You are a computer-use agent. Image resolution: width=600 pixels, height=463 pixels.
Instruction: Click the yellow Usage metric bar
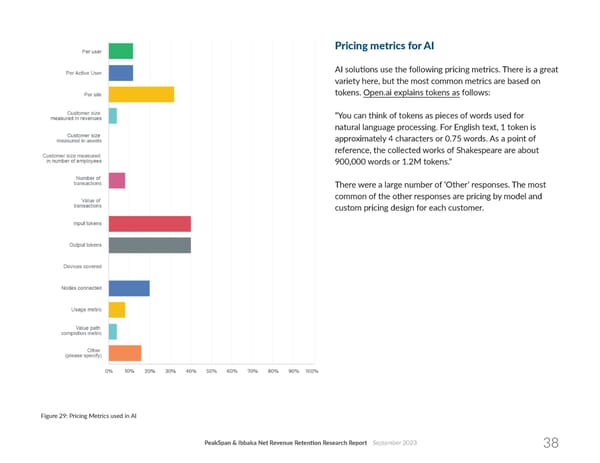tap(116, 310)
